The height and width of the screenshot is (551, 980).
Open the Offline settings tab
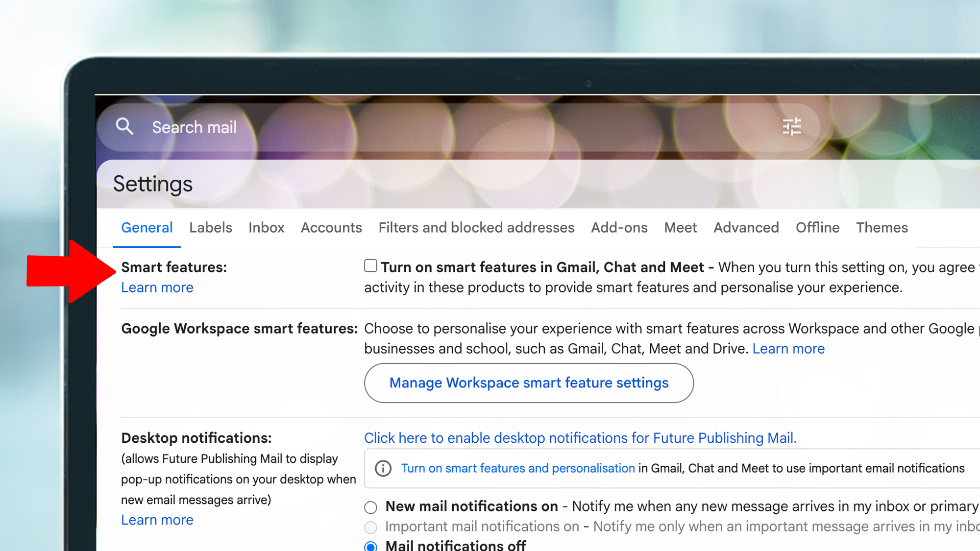coord(817,227)
